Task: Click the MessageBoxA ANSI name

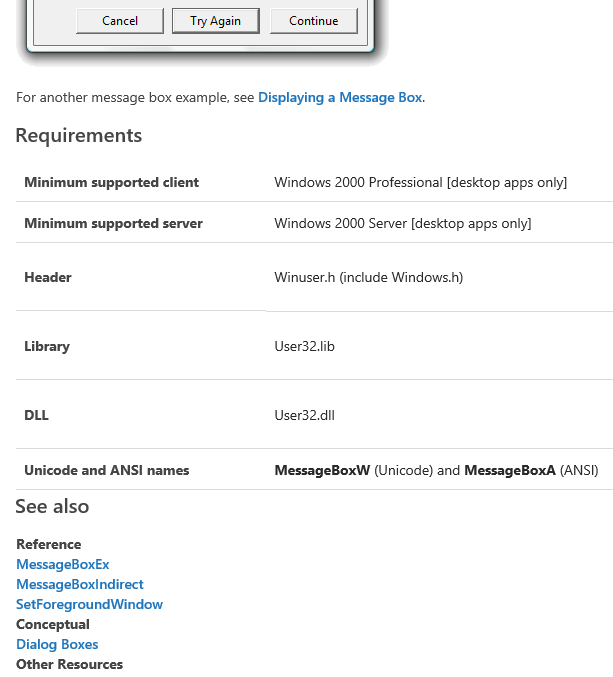Action: tap(509, 471)
